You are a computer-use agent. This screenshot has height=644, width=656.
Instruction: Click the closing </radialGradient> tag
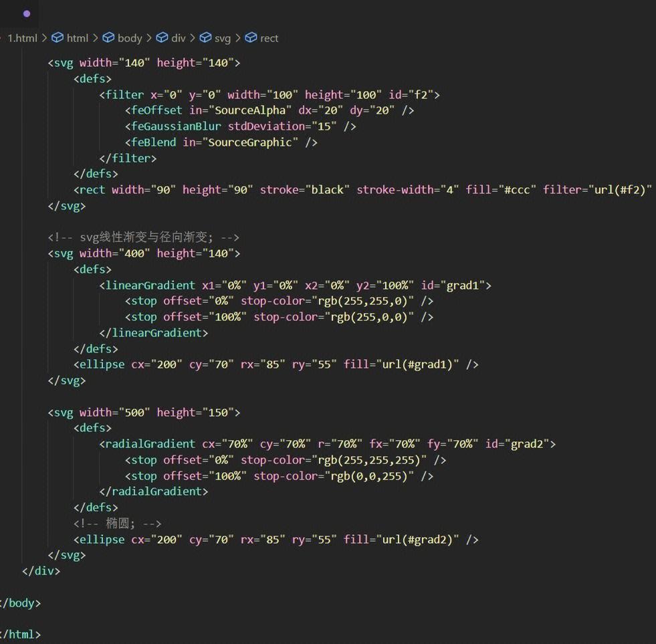coord(154,492)
